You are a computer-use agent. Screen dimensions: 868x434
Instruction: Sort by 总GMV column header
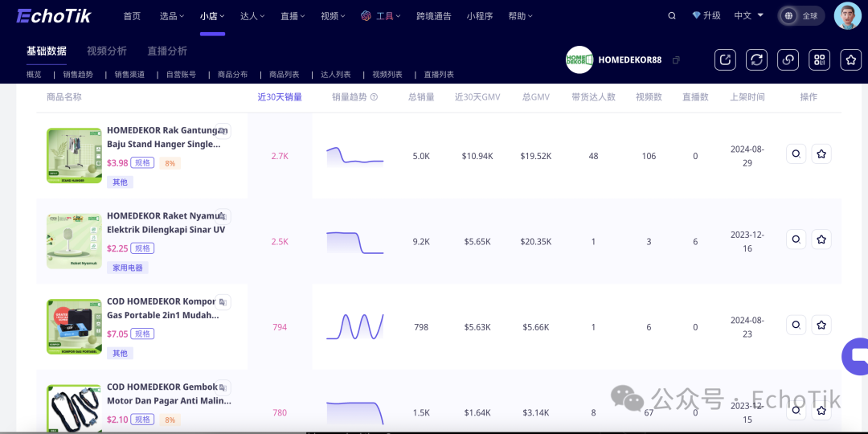[x=536, y=97]
